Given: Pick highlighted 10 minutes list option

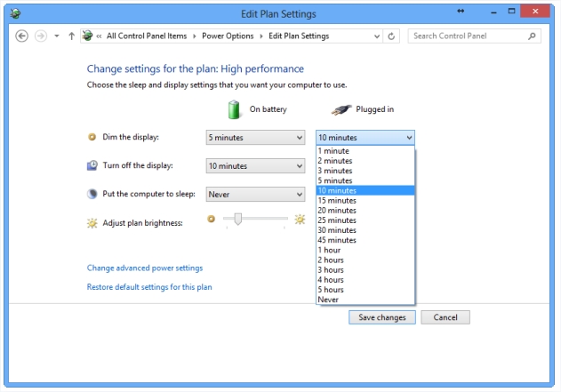Looking at the screenshot, I should [365, 190].
